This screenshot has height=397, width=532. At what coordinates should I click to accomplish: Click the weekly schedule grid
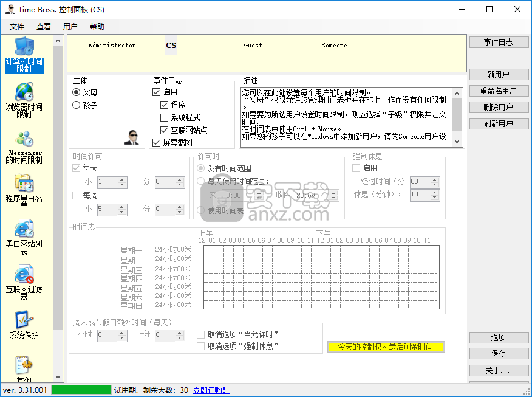click(321, 277)
